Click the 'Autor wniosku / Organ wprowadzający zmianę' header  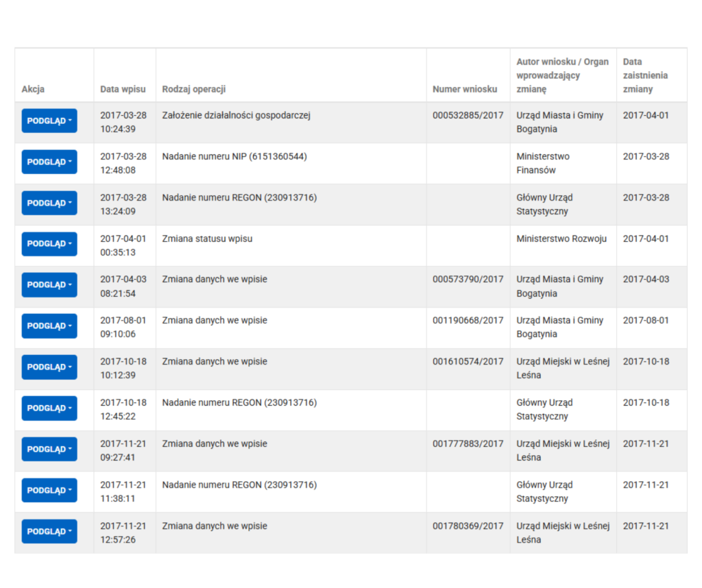(x=562, y=75)
